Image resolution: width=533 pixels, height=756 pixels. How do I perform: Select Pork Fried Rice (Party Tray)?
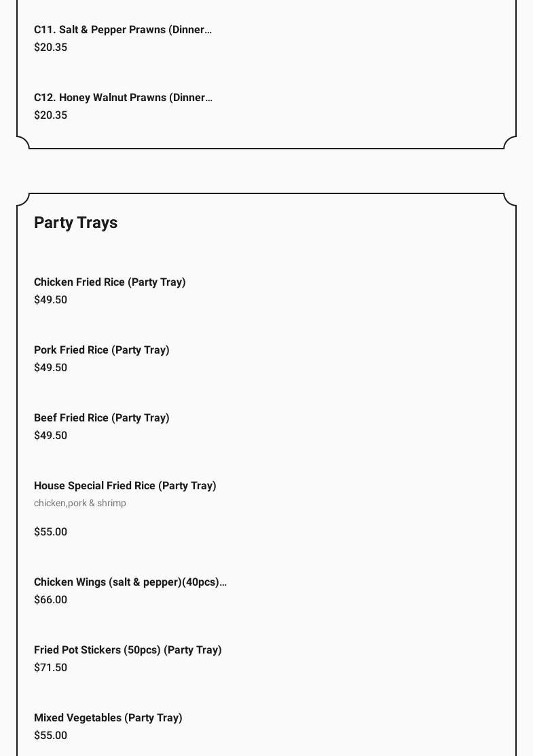point(102,350)
